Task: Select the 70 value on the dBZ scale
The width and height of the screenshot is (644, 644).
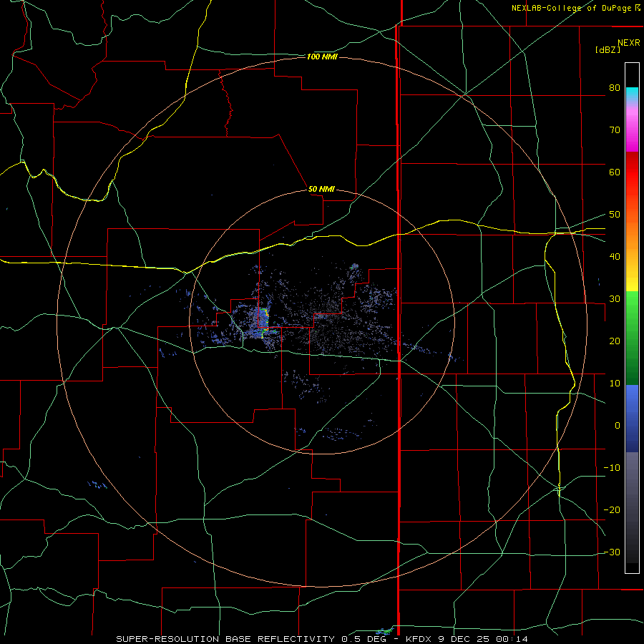Action: pos(615,130)
